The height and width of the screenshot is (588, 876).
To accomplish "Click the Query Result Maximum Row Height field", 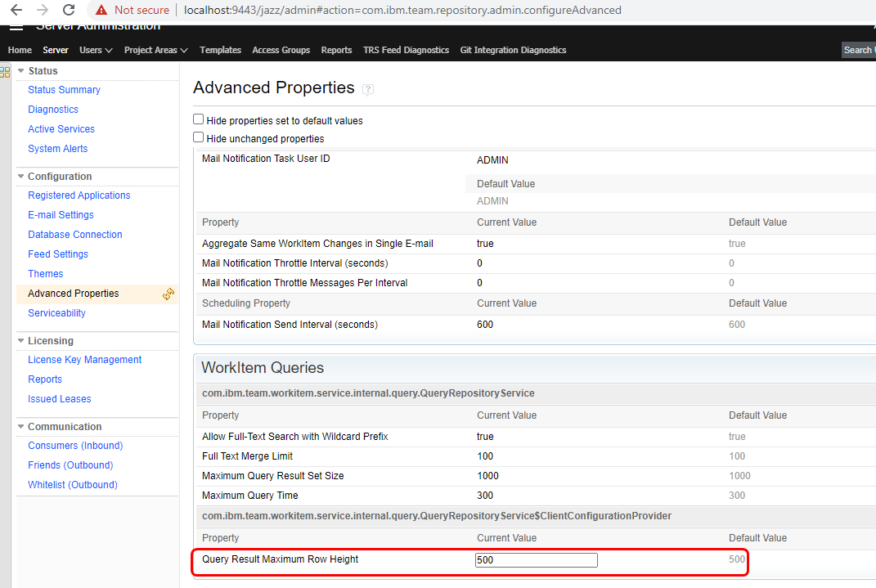I will point(536,560).
